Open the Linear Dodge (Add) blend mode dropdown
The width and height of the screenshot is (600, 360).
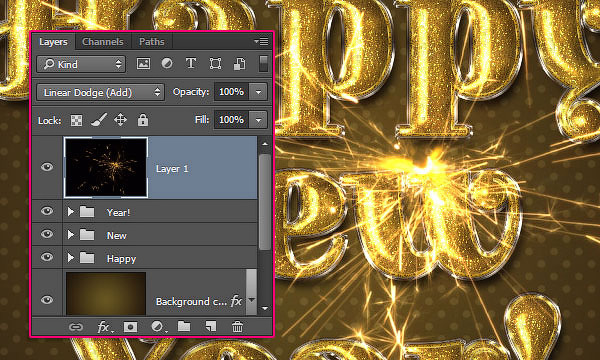(101, 92)
